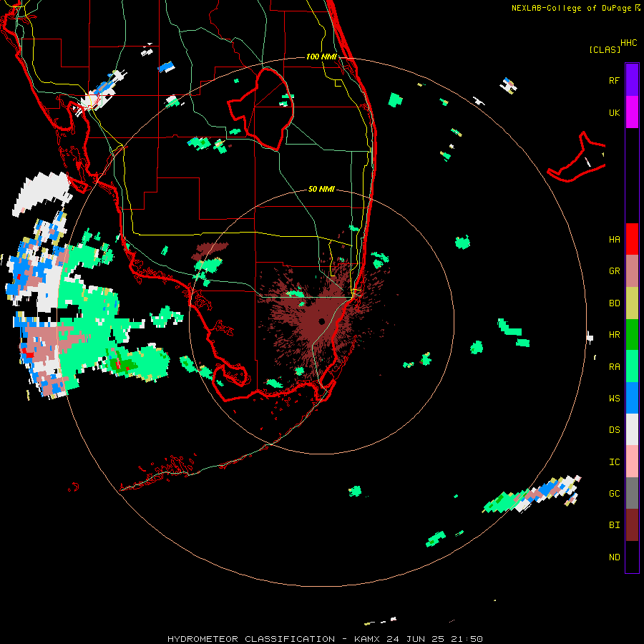Click the RF purple legend swatch
The height and width of the screenshot is (644, 644).
[x=632, y=80]
